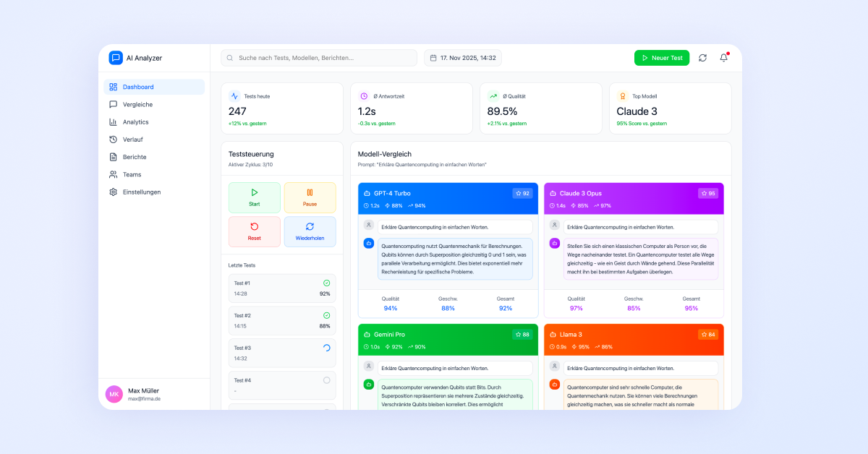The width and height of the screenshot is (868, 454).
Task: Click the Claude 3 Opus Gesamt 95% value
Action: pyautogui.click(x=692, y=308)
